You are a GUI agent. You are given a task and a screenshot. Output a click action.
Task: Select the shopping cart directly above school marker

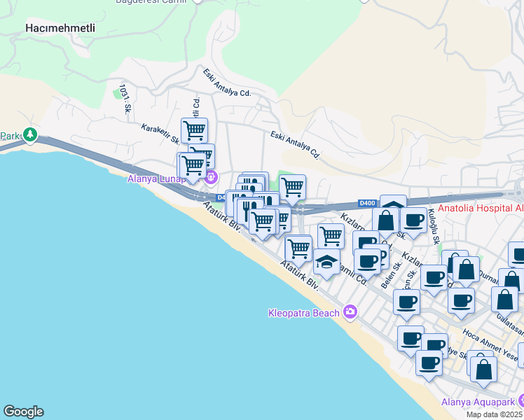click(331, 236)
